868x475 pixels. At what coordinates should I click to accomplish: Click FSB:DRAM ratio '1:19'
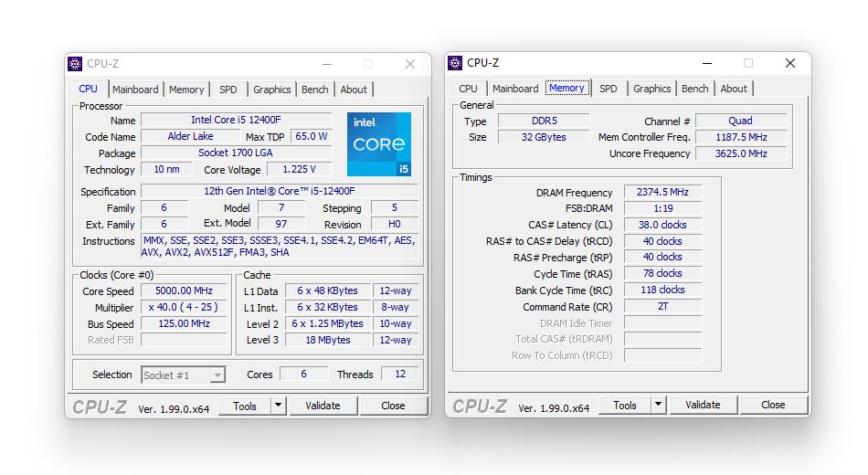662,208
